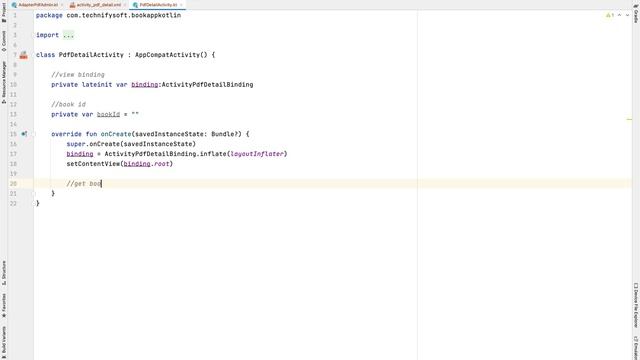Close the AdapterPdfAdmin.kt tab
The height and width of the screenshot is (360, 640).
pyautogui.click(x=62, y=5)
